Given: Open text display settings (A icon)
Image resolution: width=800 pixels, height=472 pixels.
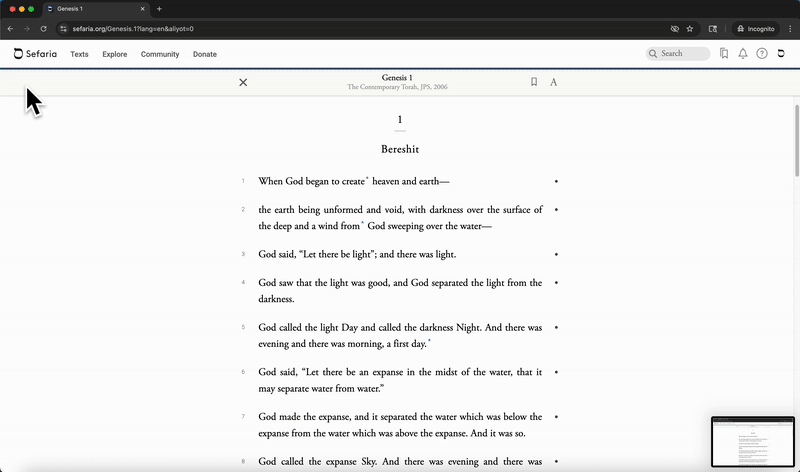Looking at the screenshot, I should (554, 82).
